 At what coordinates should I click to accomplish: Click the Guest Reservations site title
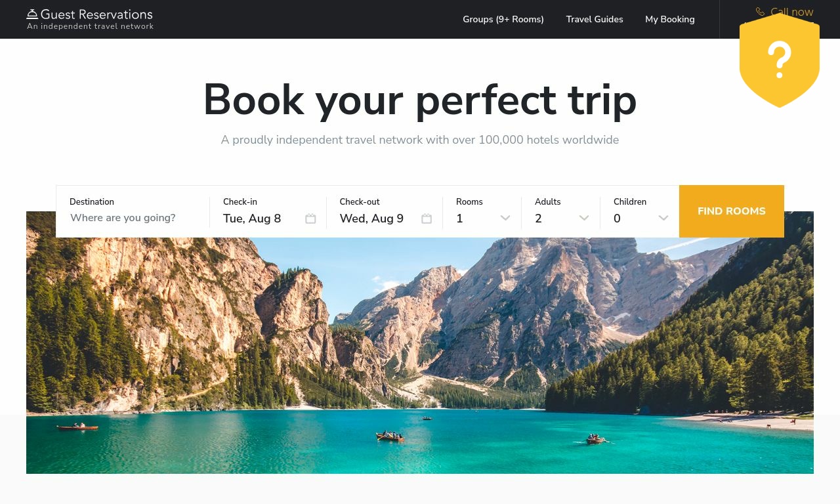[96, 14]
